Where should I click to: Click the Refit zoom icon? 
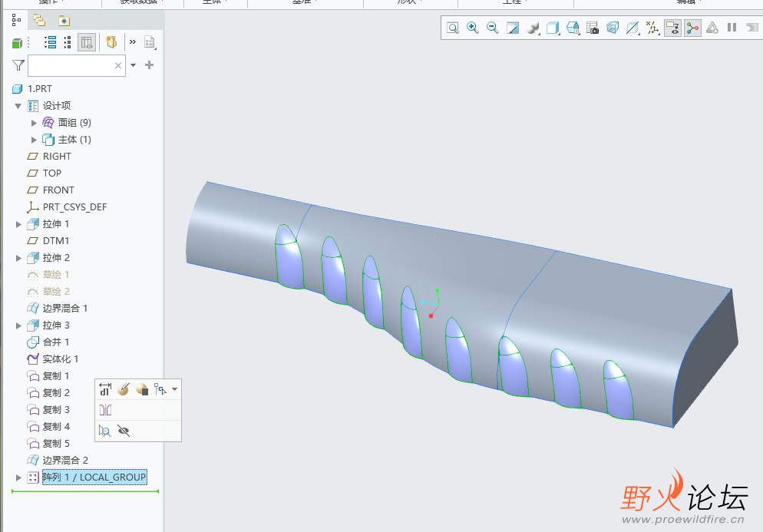tap(453, 28)
